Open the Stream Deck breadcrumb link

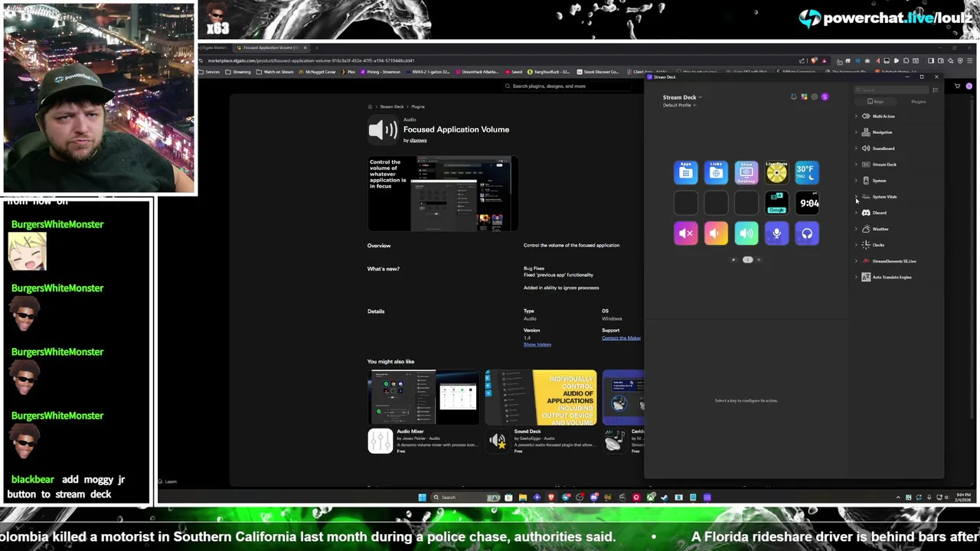click(392, 106)
